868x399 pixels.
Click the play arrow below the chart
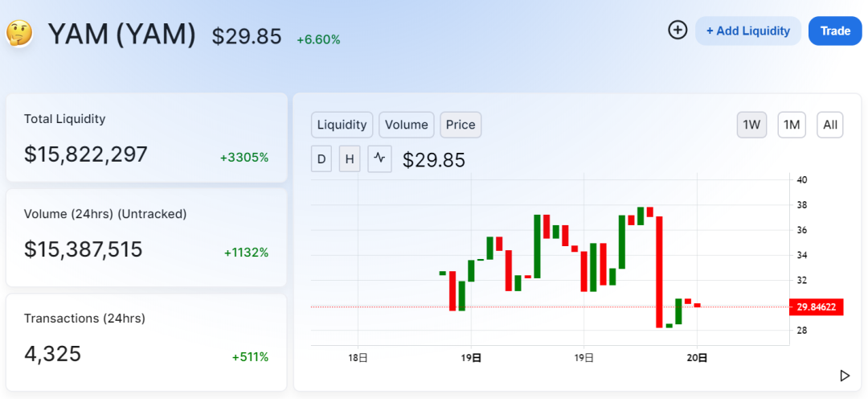845,376
